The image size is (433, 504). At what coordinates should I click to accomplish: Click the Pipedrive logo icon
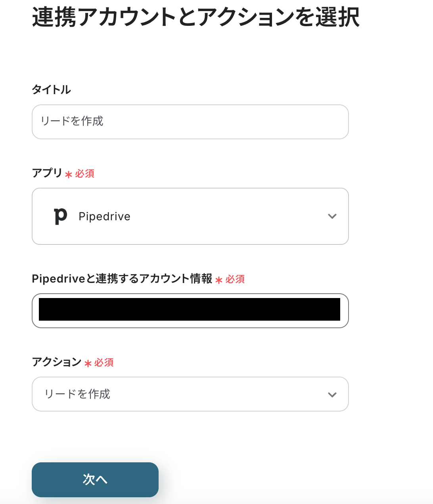60,216
